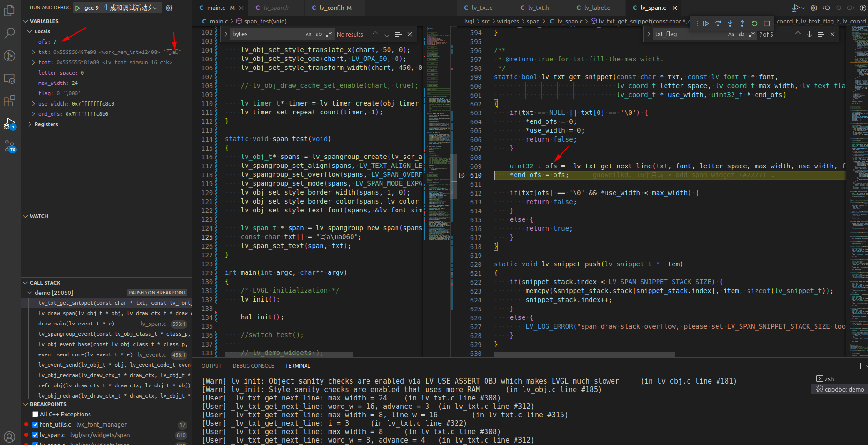Step over in the debug toolbar
The image size is (868, 445).
coord(718,23)
